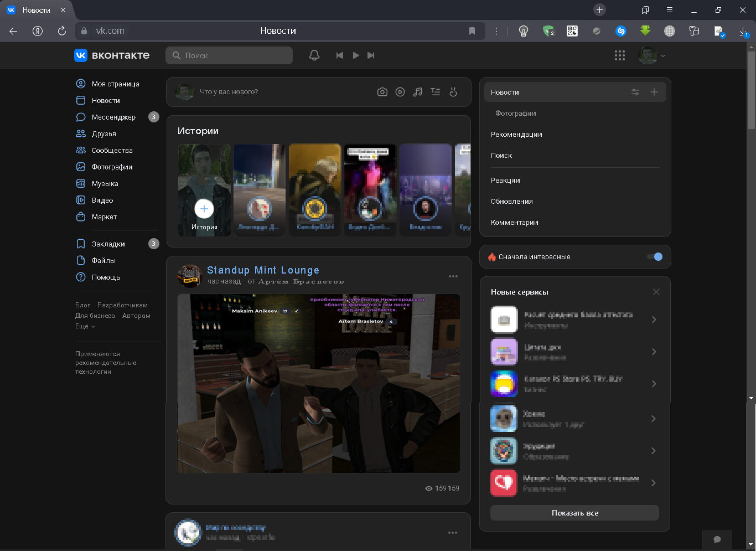Click Показать все services button
756x551 pixels.
pyautogui.click(x=574, y=513)
